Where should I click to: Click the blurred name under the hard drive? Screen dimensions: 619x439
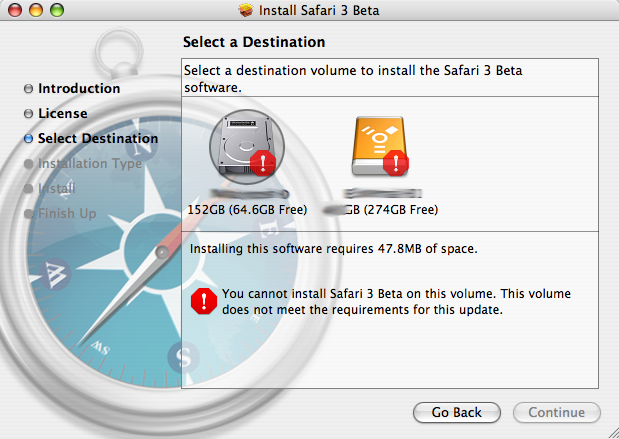pyautogui.click(x=249, y=194)
